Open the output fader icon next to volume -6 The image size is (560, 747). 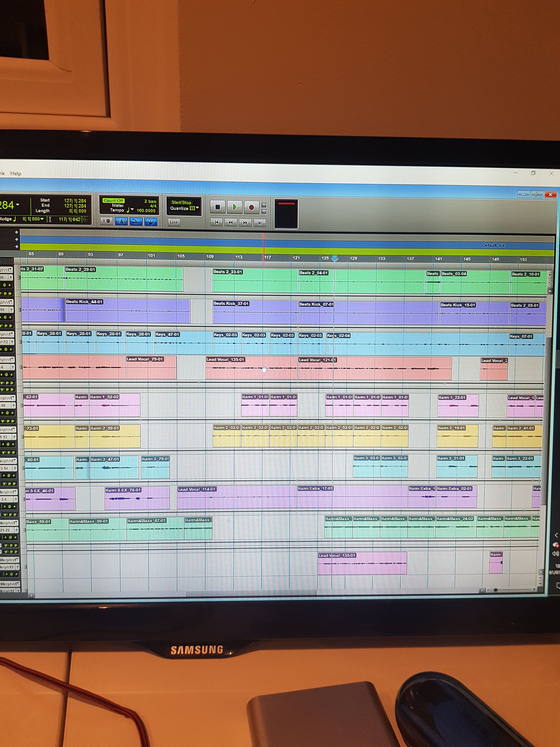13,367
